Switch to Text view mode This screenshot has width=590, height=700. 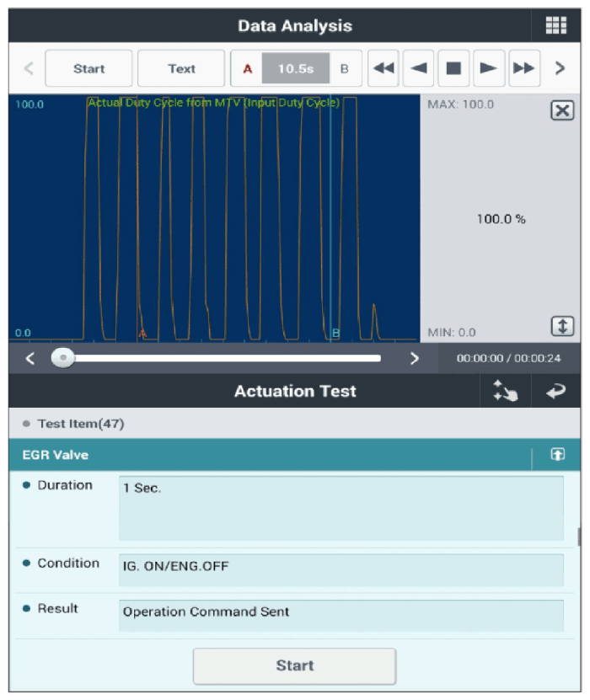click(x=181, y=69)
